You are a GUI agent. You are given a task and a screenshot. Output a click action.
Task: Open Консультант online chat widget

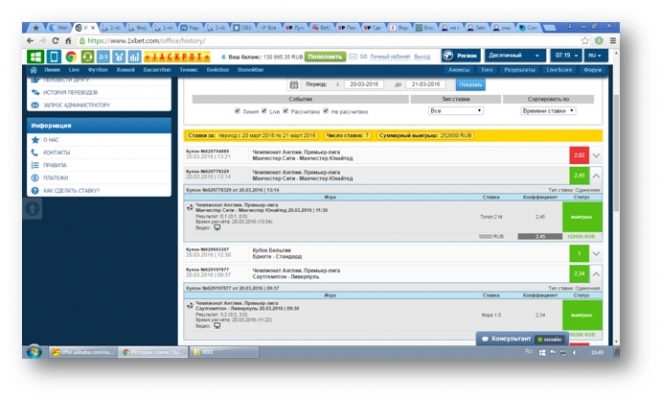click(x=523, y=339)
